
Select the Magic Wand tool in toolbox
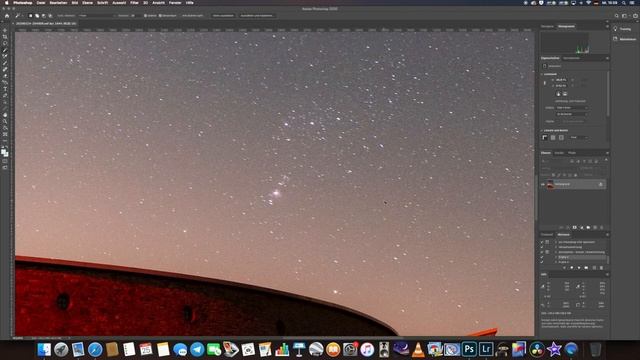tap(5, 50)
